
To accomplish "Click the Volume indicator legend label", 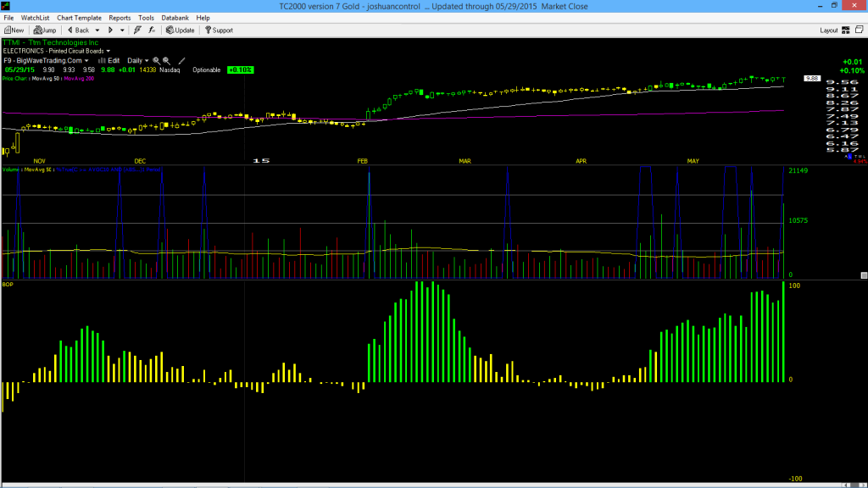I will tap(12, 169).
